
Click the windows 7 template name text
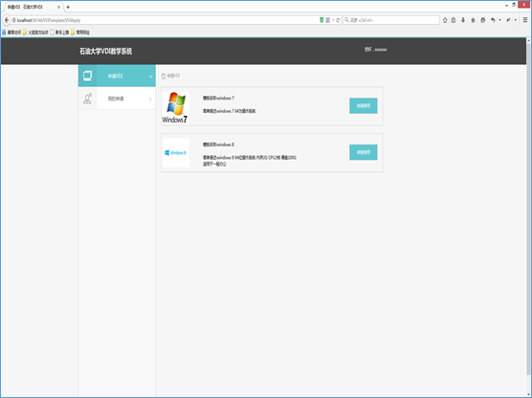(218, 98)
